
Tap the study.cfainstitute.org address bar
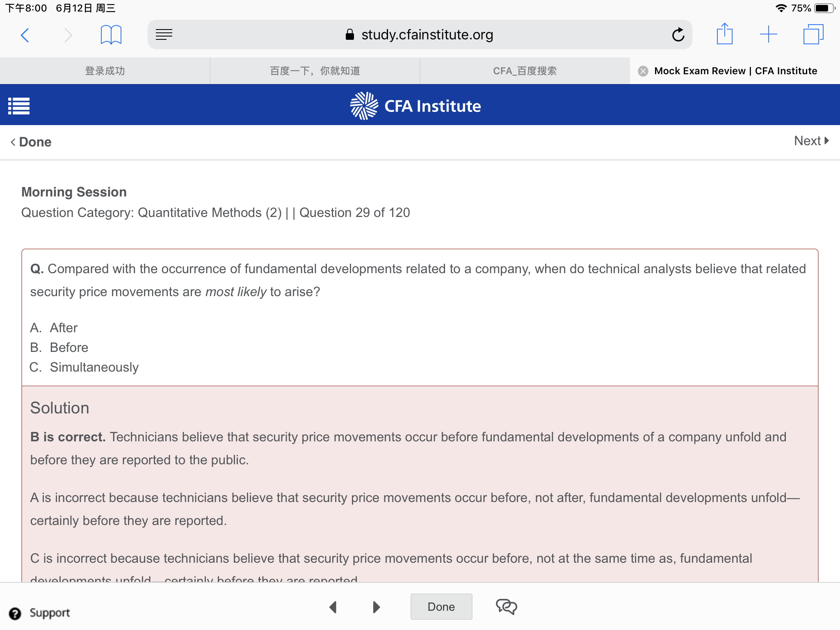point(420,34)
